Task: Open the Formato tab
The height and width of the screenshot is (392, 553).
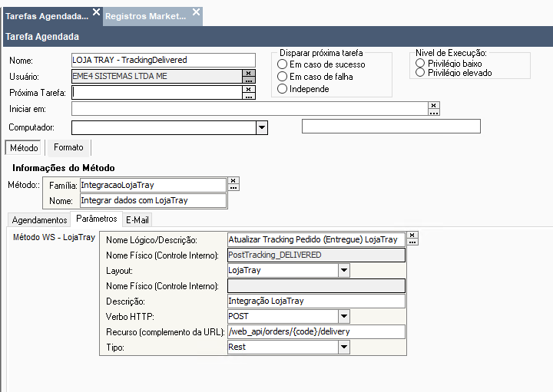Action: coord(68,147)
